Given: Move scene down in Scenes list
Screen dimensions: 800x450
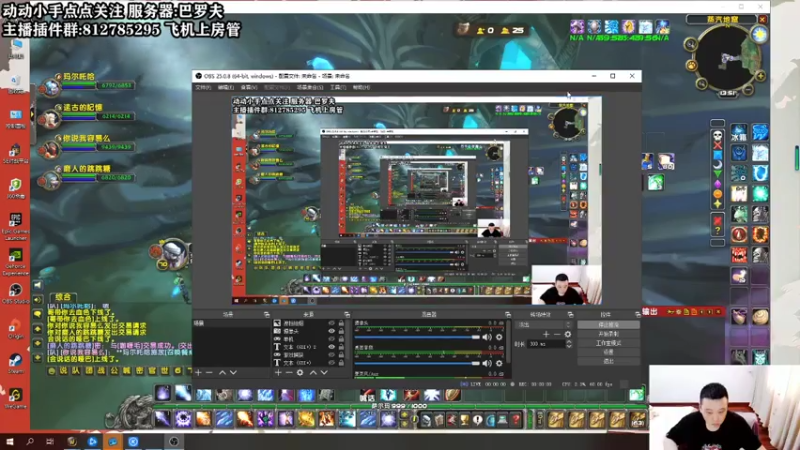Looking at the screenshot, I should (x=233, y=373).
